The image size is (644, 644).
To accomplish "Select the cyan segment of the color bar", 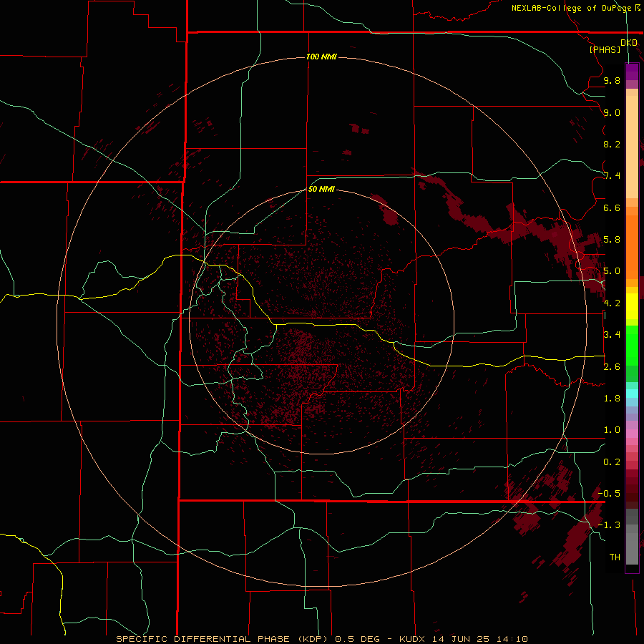I will [632, 394].
